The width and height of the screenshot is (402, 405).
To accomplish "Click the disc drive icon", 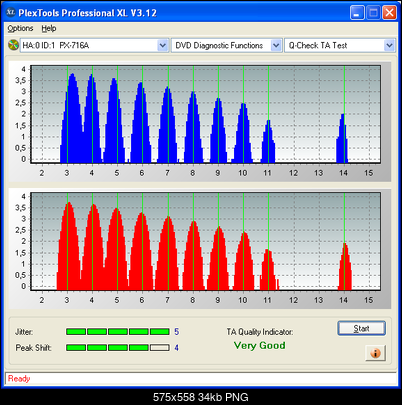I will click(13, 45).
